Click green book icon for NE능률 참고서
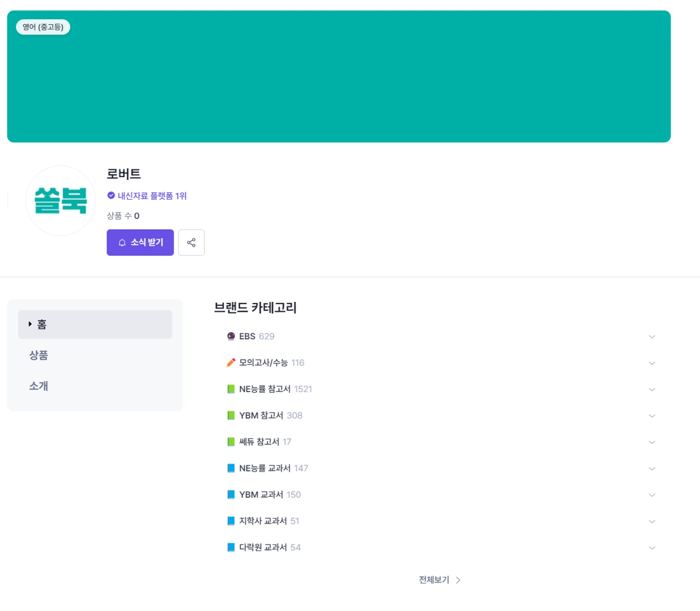Image resolution: width=700 pixels, height=611 pixels. pyautogui.click(x=231, y=389)
